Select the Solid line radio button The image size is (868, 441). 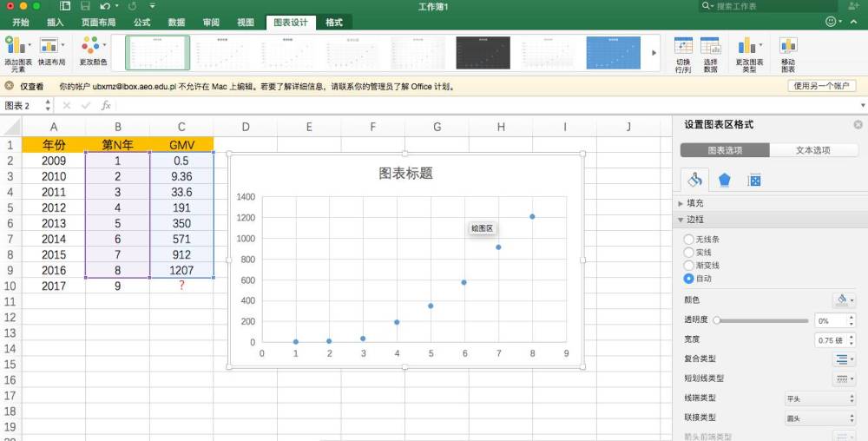[x=688, y=252]
